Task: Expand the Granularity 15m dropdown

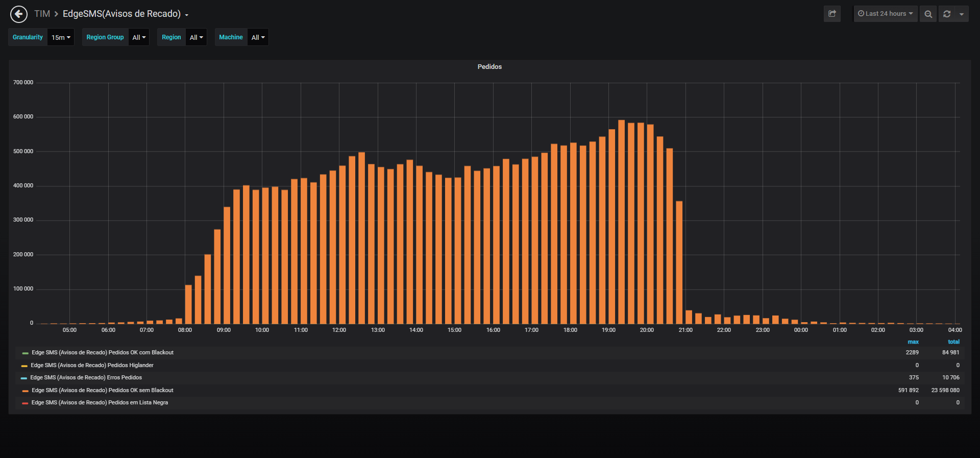Action: pyautogui.click(x=61, y=37)
